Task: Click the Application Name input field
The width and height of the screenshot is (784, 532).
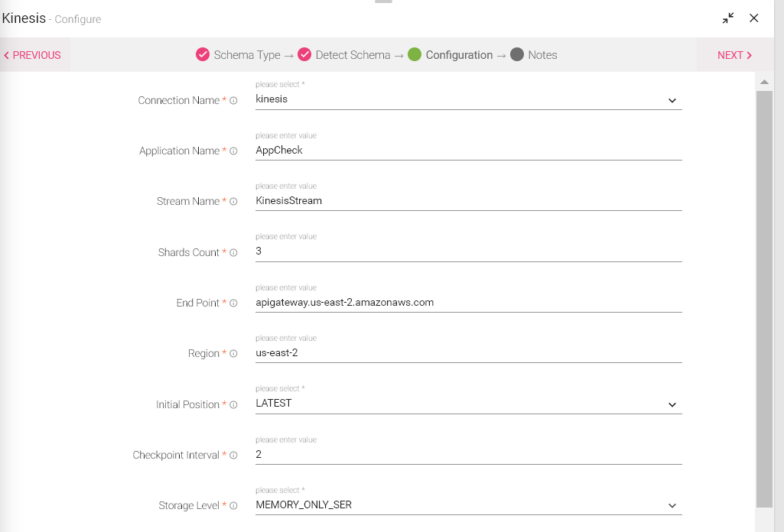Action: click(x=467, y=151)
